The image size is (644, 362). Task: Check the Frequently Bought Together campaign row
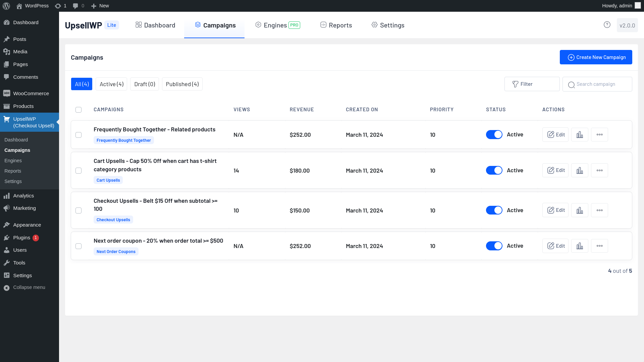click(78, 135)
